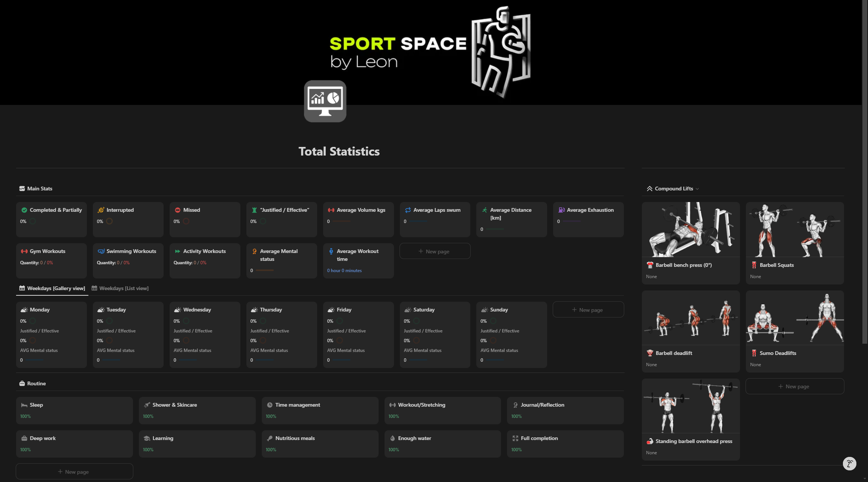Open the Barbell bench press thumbnail
Image resolution: width=868 pixels, height=482 pixels.
point(691,230)
